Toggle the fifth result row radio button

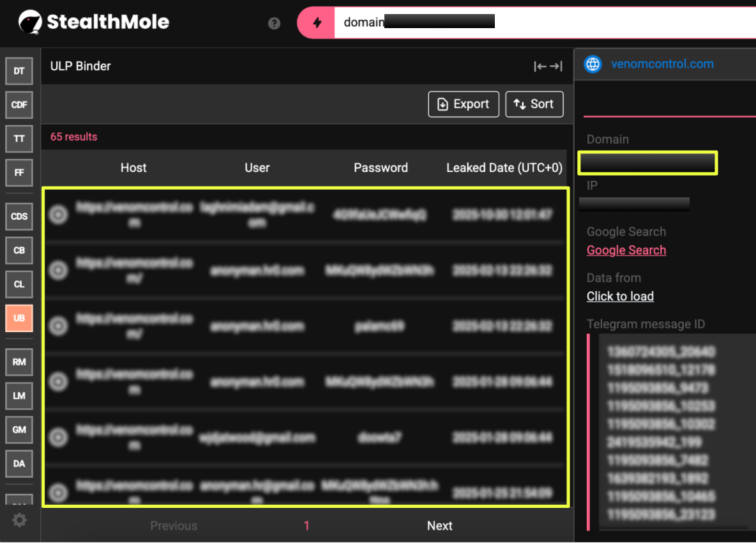pos(58,438)
